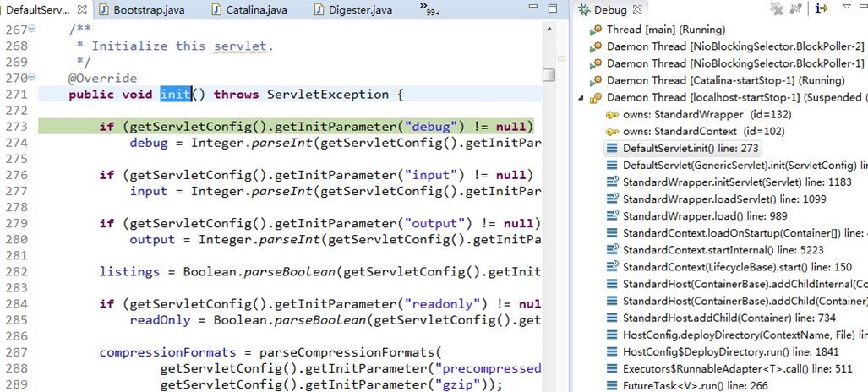
Task: Toggle Use Step Filters icon
Action: click(822, 8)
